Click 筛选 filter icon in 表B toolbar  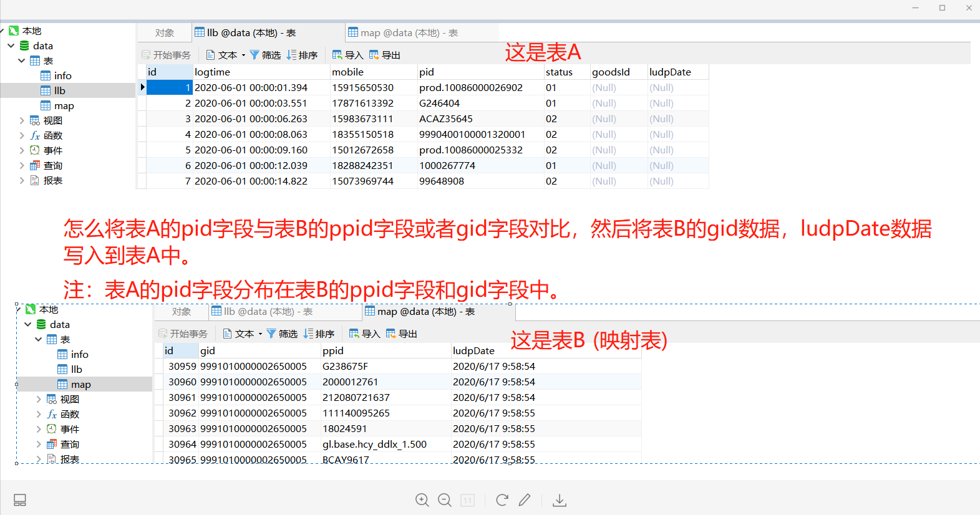tap(271, 334)
